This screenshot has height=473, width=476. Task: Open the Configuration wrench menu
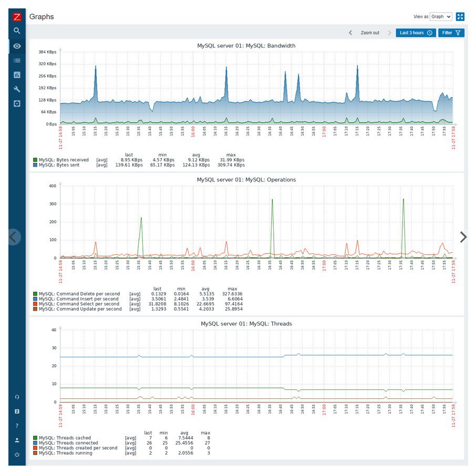click(17, 89)
